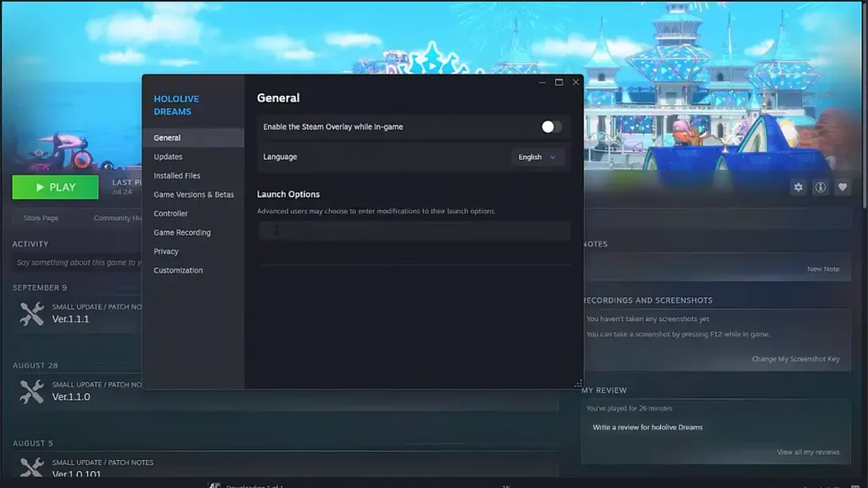Add game to favorites heart icon
The image size is (868, 488).
tap(843, 187)
